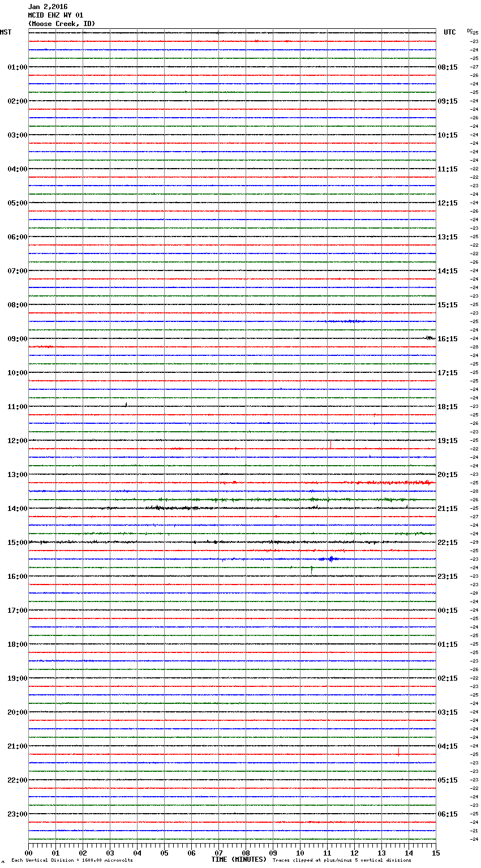Viewport: 481px width, 868px height.
Task: Click the 'Traces clipped' footer note
Action: point(342,861)
